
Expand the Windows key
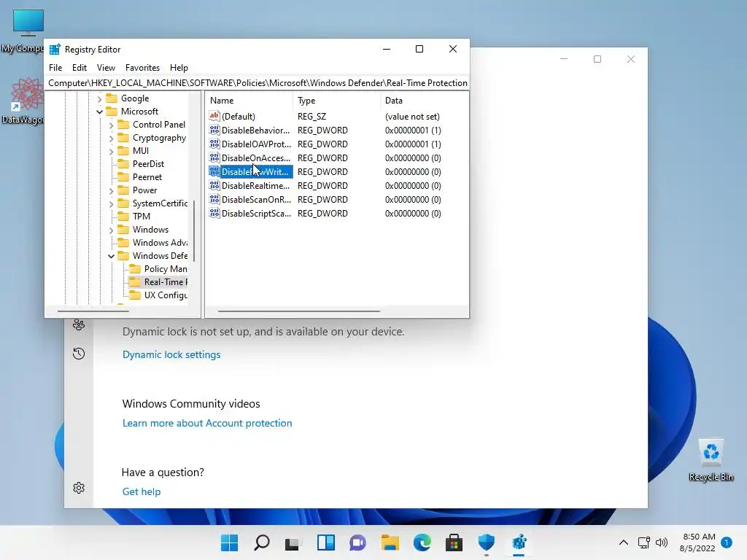click(111, 230)
